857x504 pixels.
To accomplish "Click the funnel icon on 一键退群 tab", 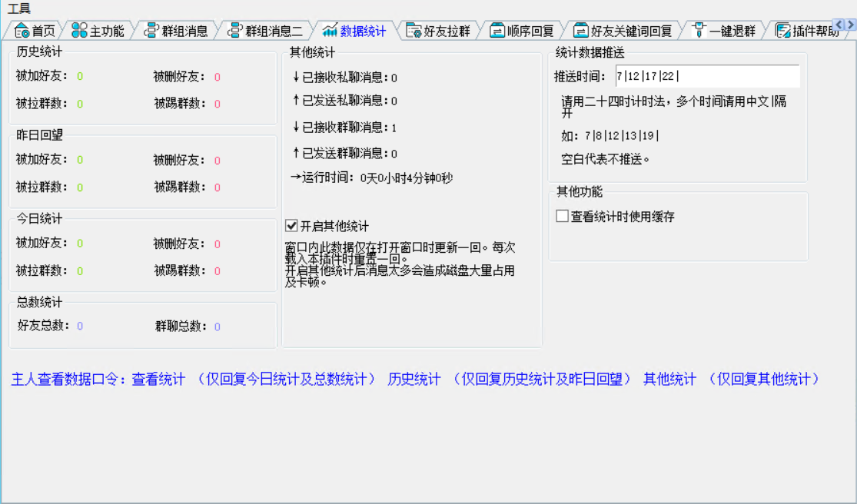I will click(x=697, y=29).
